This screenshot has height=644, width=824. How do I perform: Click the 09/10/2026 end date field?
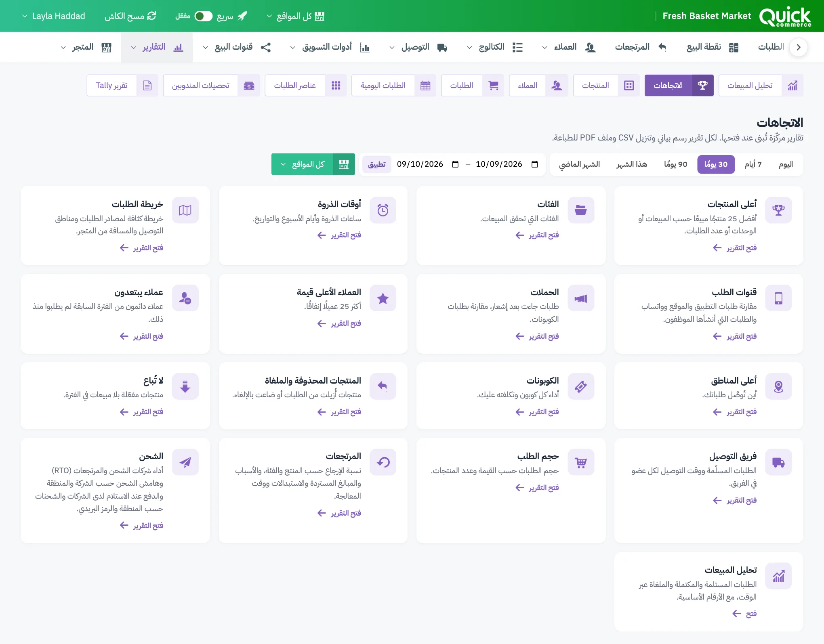pyautogui.click(x=428, y=164)
